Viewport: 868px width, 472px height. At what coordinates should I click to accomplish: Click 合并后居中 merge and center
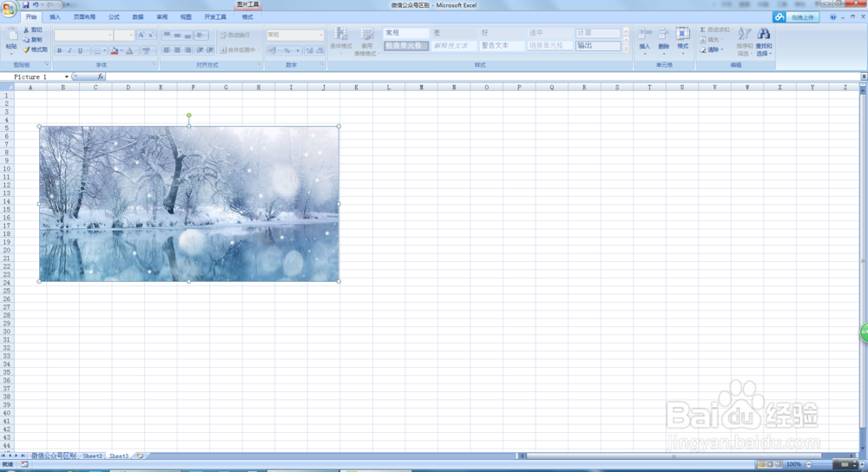240,49
